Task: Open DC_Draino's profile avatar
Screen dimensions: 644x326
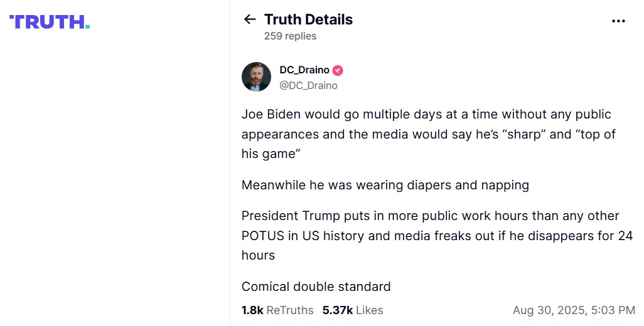Action: 256,76
